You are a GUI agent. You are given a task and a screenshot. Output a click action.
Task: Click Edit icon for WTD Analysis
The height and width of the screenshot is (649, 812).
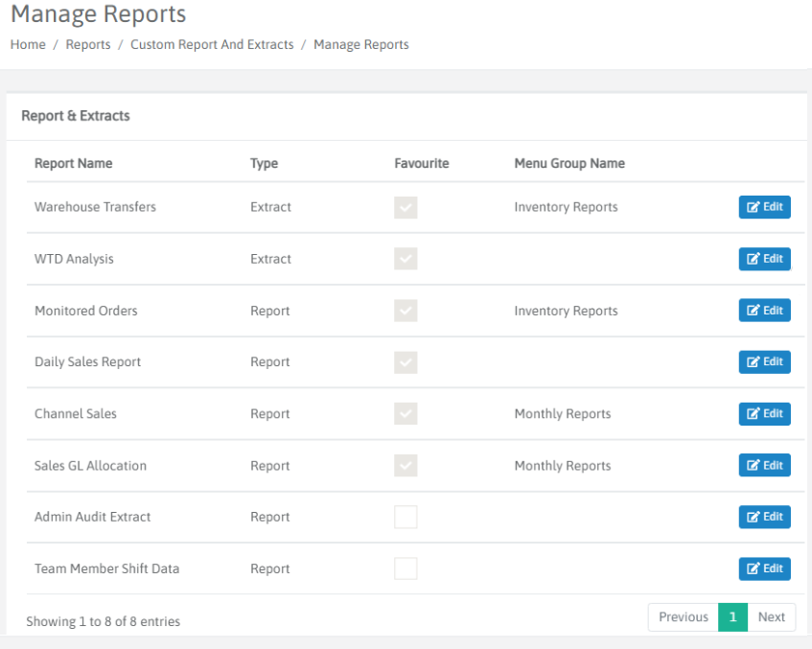coord(764,259)
